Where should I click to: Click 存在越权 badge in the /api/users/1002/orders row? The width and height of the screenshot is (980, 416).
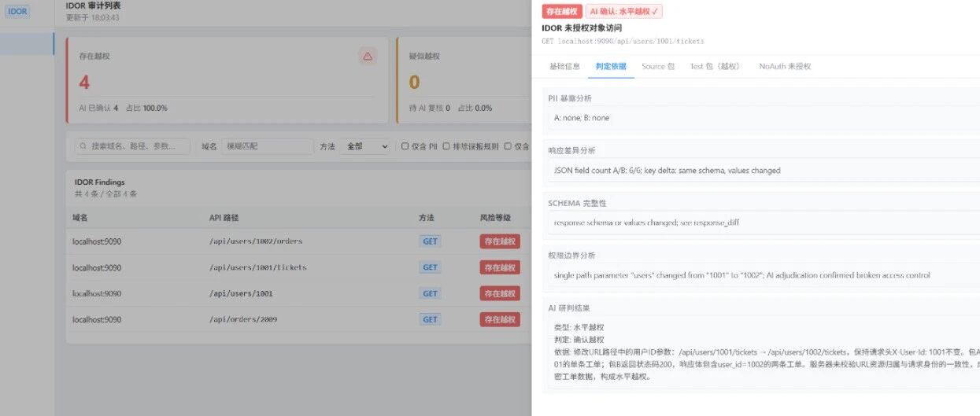pos(500,241)
